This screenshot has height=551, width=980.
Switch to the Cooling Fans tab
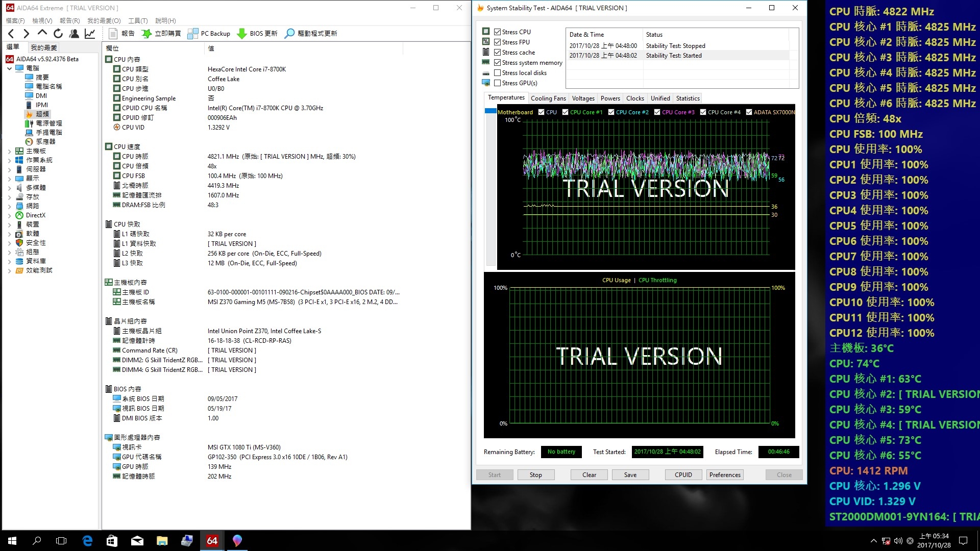548,98
